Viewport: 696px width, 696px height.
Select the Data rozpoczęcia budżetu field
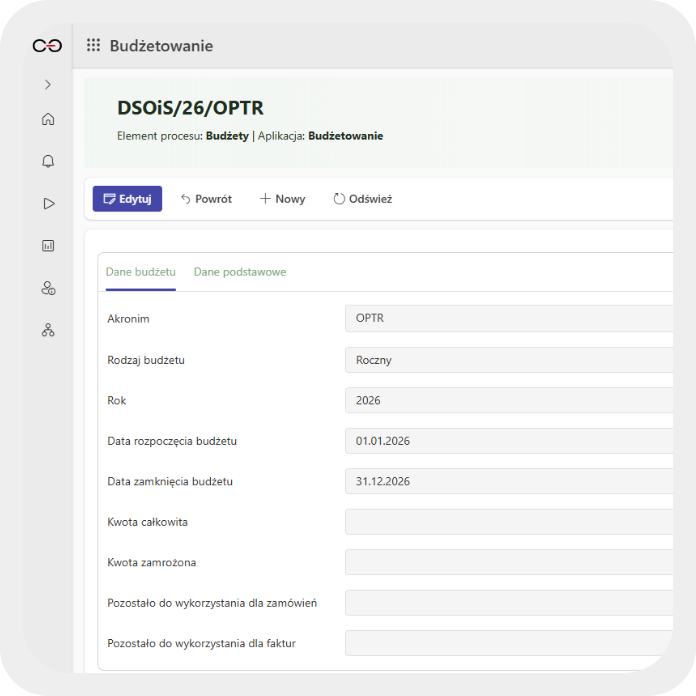tap(510, 441)
